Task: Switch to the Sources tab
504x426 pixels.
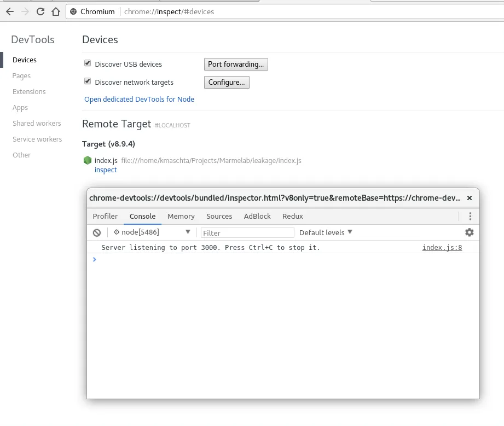Action: (219, 216)
